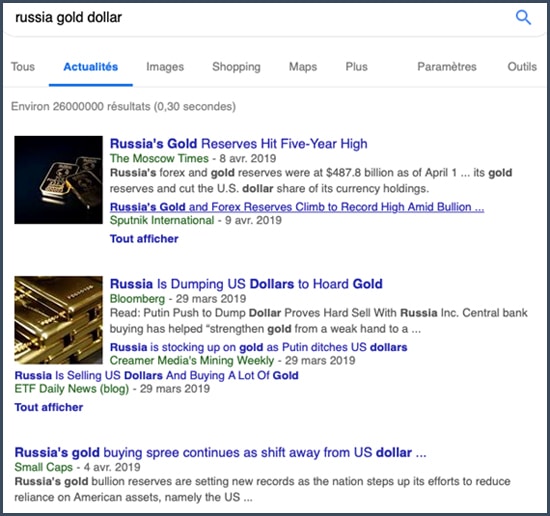550x516 pixels.
Task: Go to the Shopping tab
Action: [x=236, y=67]
